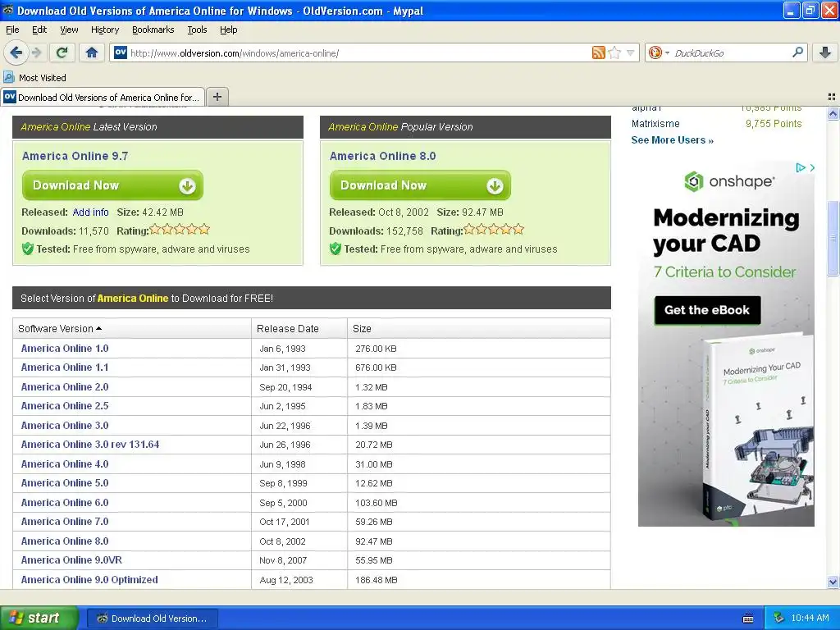Screen dimensions: 840x630
Task: Reload the page with the refresh icon
Action: (x=62, y=52)
